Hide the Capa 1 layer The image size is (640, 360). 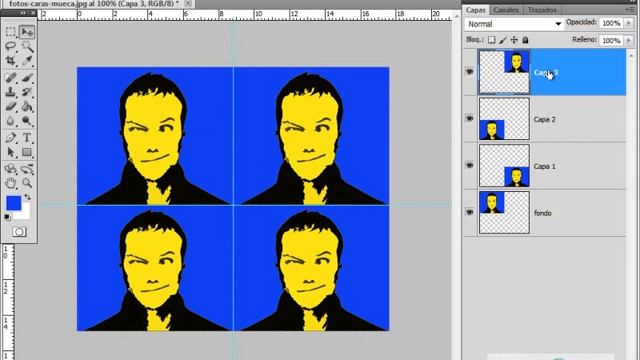coord(470,166)
